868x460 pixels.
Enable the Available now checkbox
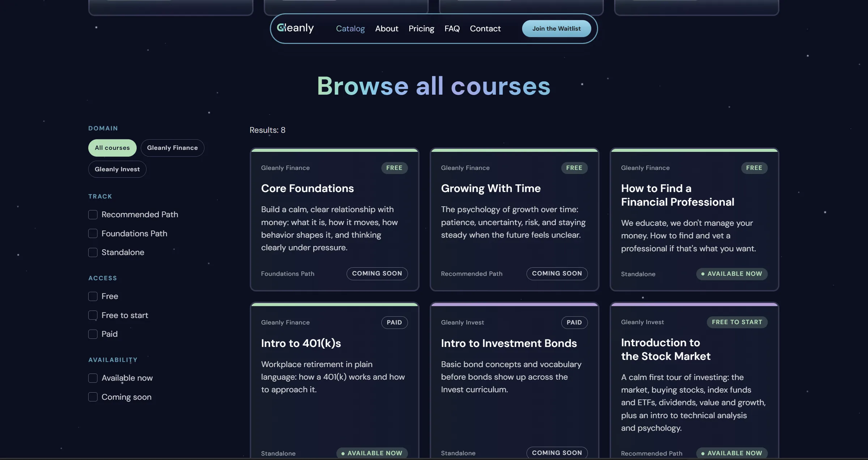[x=93, y=378]
